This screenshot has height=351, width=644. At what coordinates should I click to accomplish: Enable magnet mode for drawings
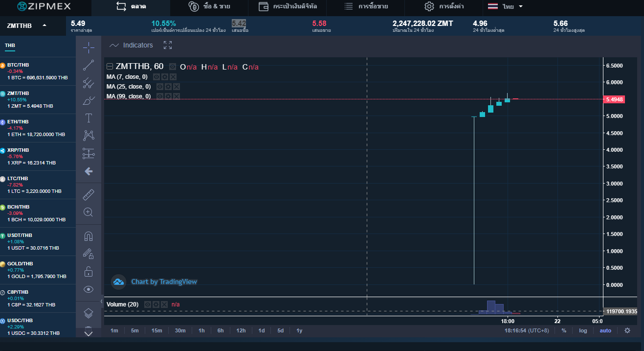pyautogui.click(x=89, y=236)
